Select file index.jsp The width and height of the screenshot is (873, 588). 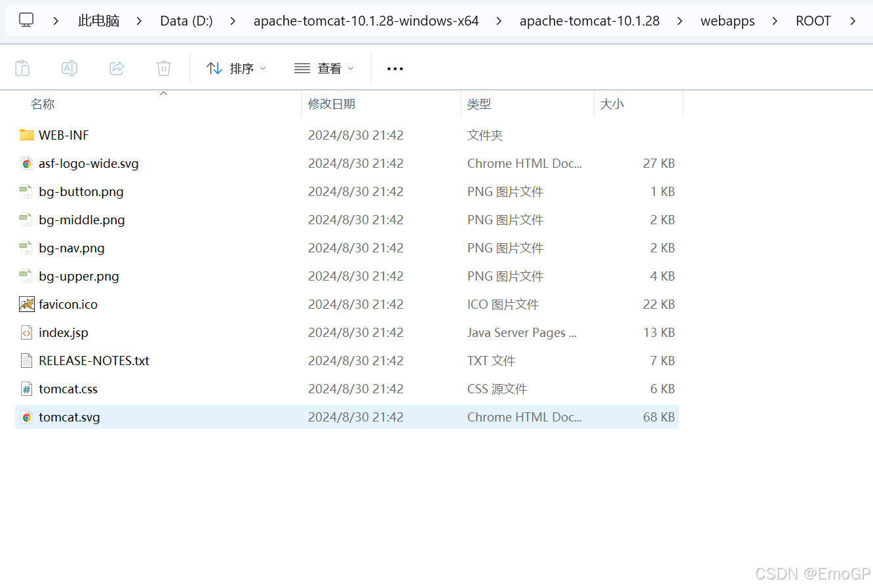tap(64, 332)
